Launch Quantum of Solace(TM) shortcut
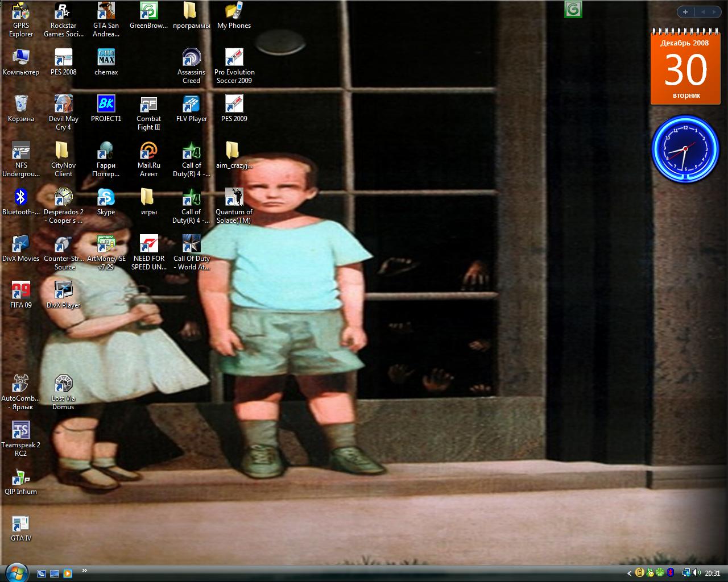 click(x=234, y=206)
